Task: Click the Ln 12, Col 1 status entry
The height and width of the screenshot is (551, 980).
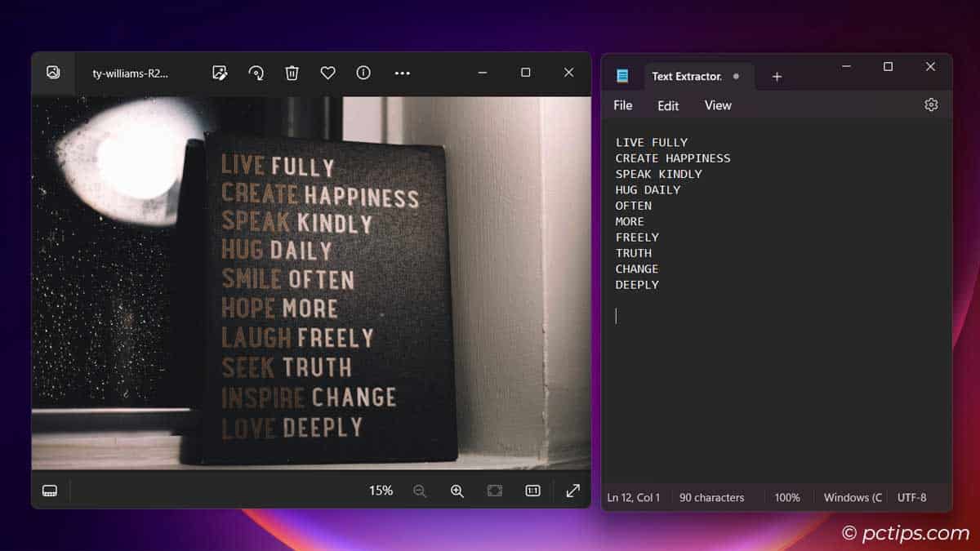Action: pos(634,497)
